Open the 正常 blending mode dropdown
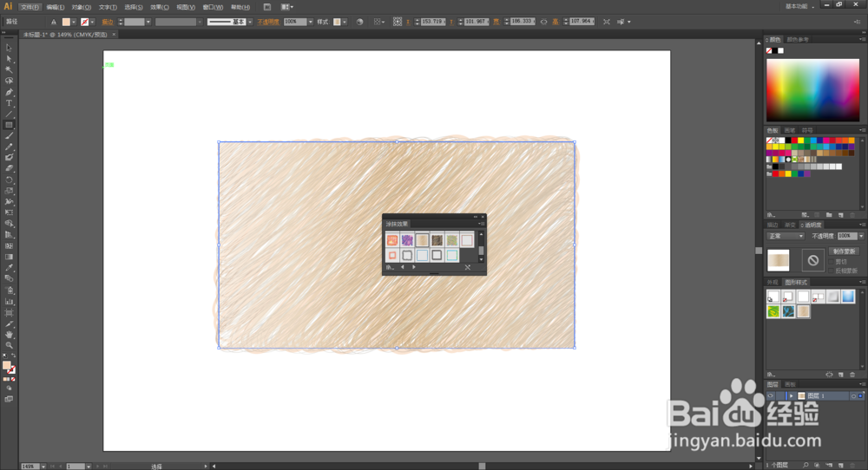 (x=786, y=236)
